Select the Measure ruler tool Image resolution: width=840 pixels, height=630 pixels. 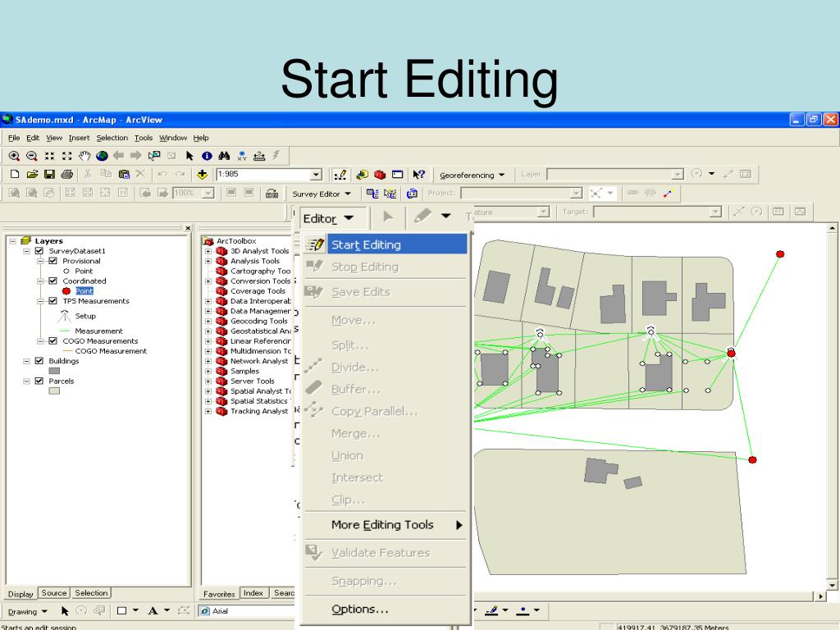point(259,156)
